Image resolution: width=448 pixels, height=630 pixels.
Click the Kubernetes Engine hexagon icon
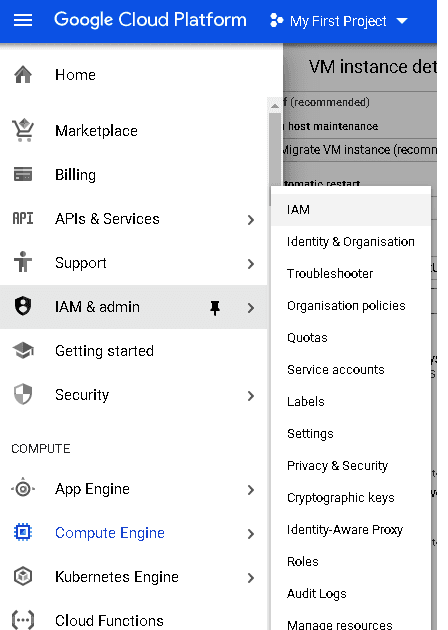click(x=23, y=576)
